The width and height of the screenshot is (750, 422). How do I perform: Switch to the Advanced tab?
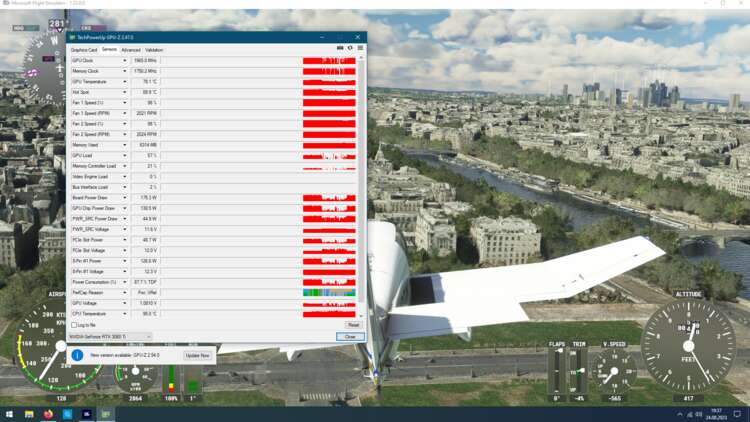tap(131, 49)
